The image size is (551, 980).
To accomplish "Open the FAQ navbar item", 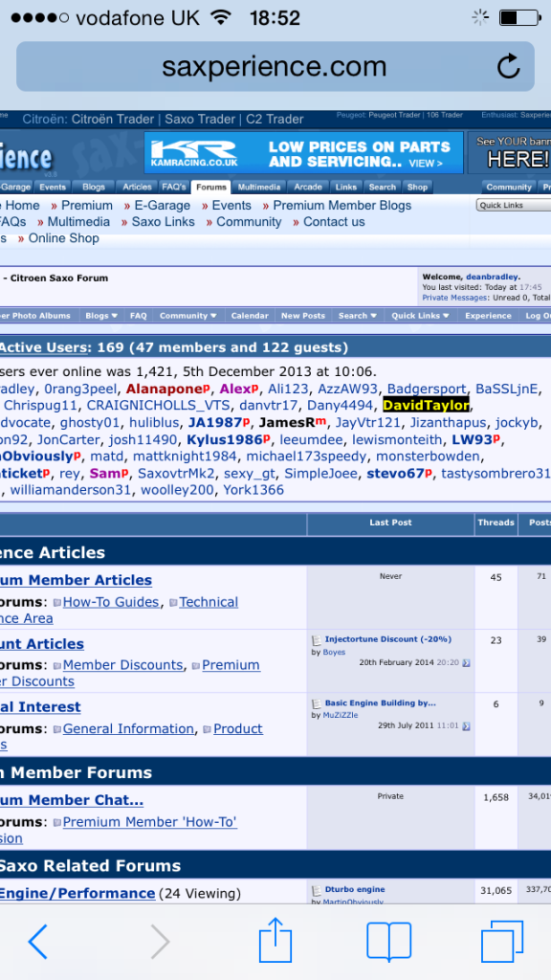I will (138, 316).
